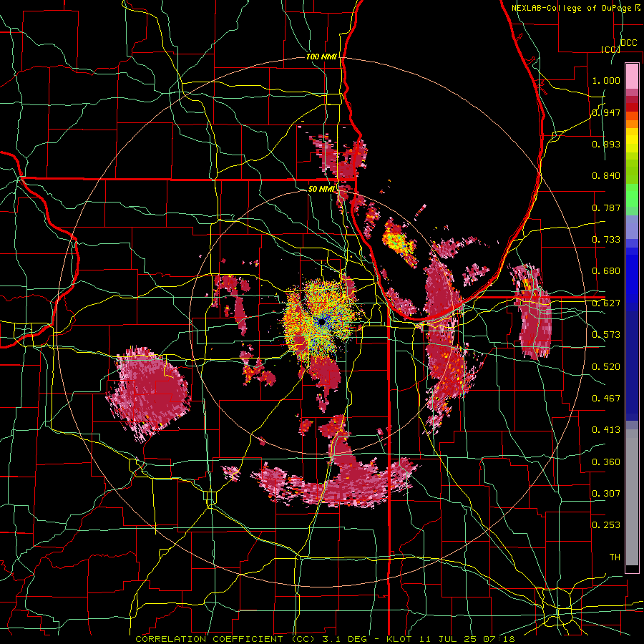
Task: Select the 0.360 scale value
Action: pos(606,462)
